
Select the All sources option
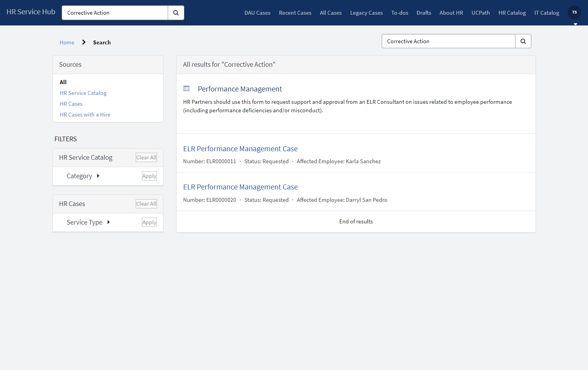[63, 82]
